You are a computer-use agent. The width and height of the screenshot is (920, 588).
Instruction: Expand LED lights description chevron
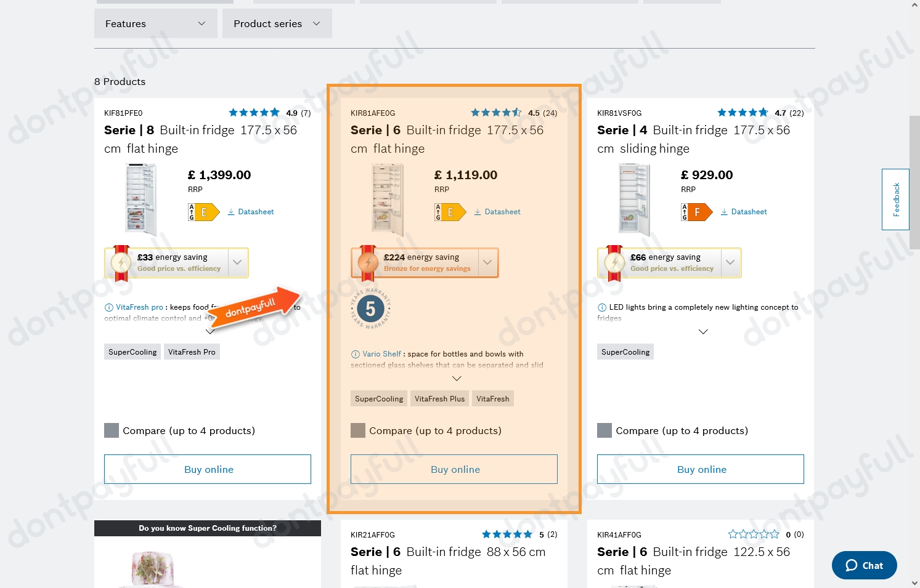(x=703, y=331)
